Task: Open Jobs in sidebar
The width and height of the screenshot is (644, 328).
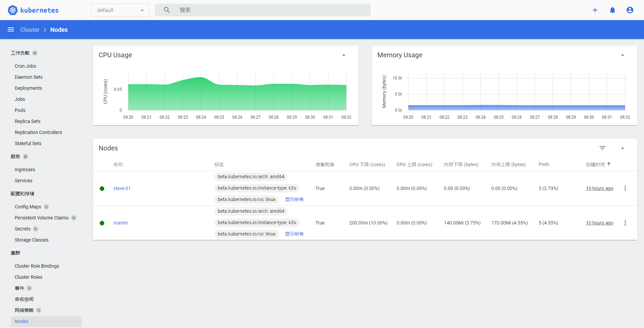Action: [x=20, y=99]
